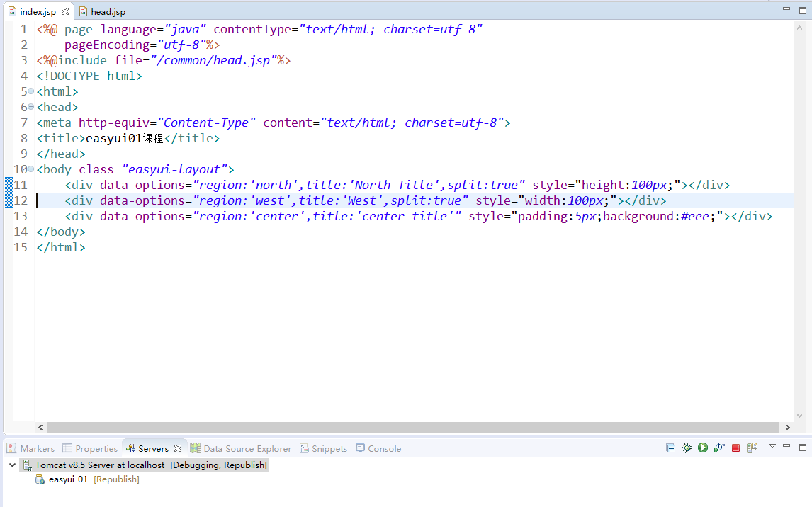Click the <!DOCTYPE html> declaration

89,76
